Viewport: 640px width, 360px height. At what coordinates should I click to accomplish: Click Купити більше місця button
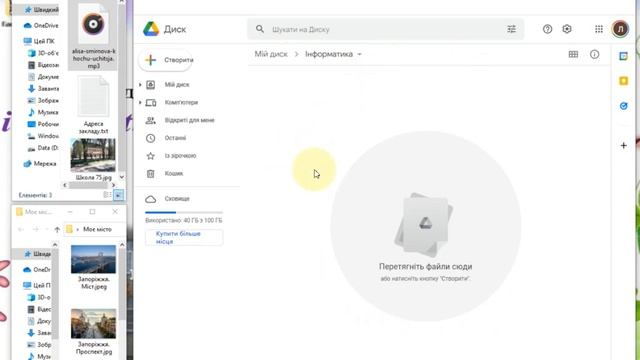pos(184,238)
